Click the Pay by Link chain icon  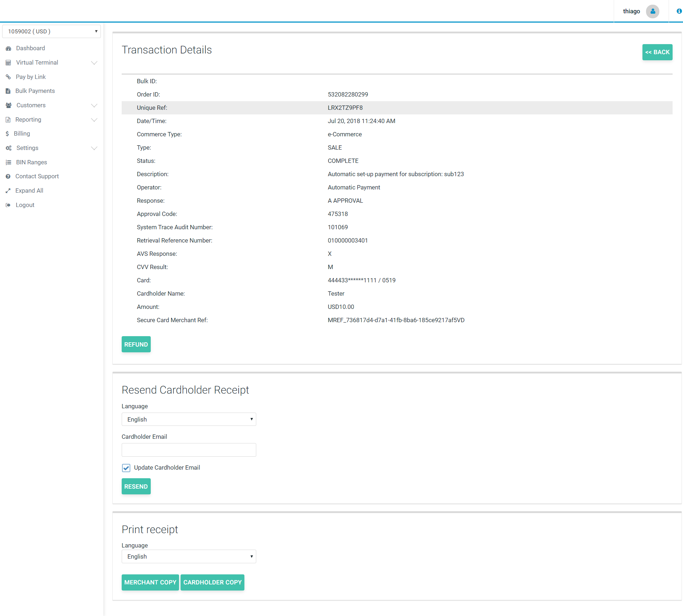coord(8,77)
